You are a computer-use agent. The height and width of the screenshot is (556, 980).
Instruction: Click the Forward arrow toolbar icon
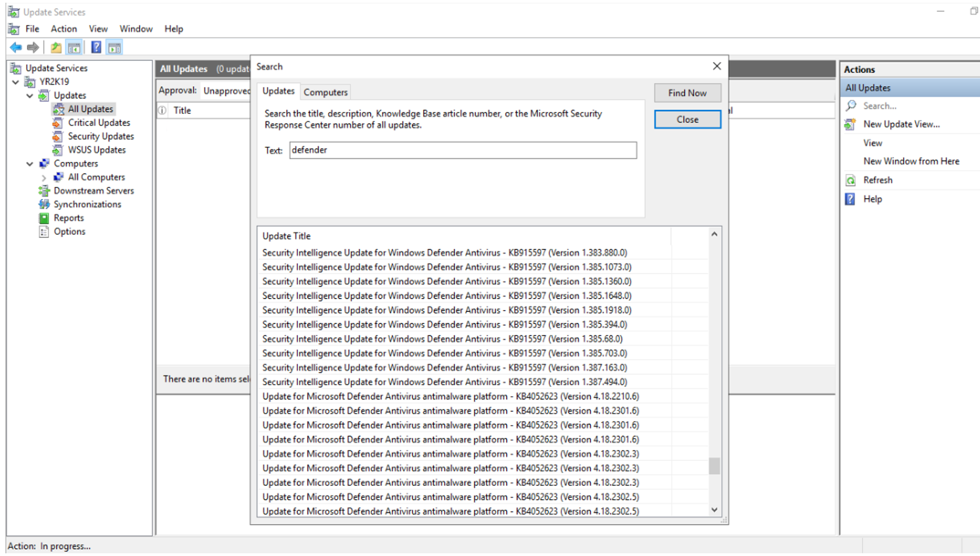pos(33,48)
